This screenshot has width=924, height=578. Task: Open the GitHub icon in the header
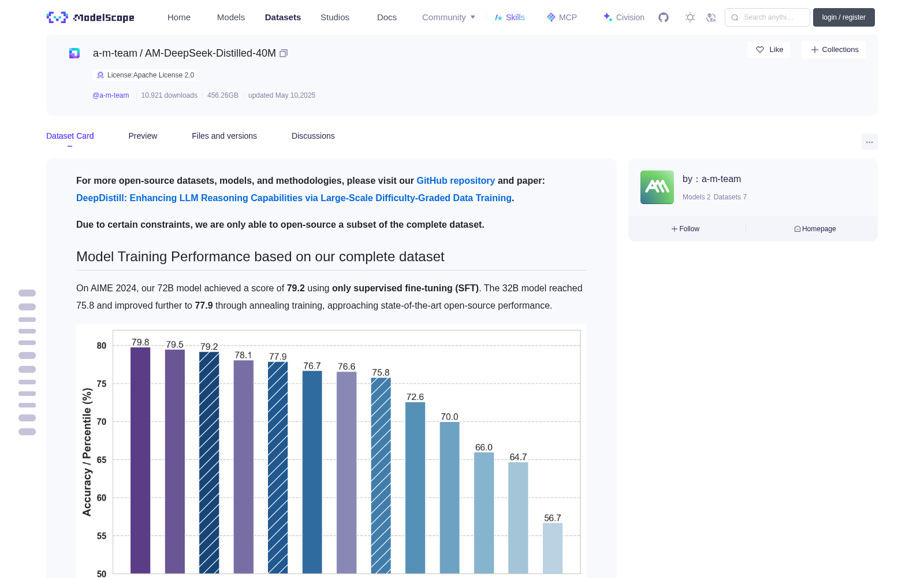pyautogui.click(x=664, y=17)
